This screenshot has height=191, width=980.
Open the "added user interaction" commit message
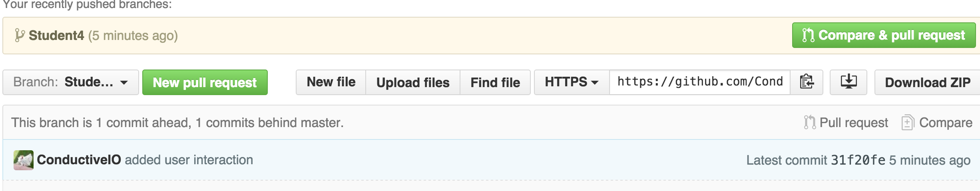click(x=189, y=160)
